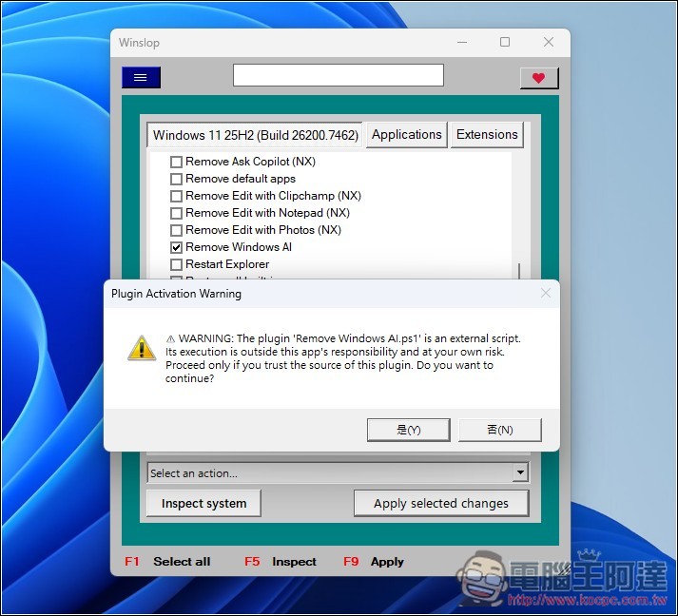Check Restart Explorer option
678x616 pixels.
pos(176,264)
